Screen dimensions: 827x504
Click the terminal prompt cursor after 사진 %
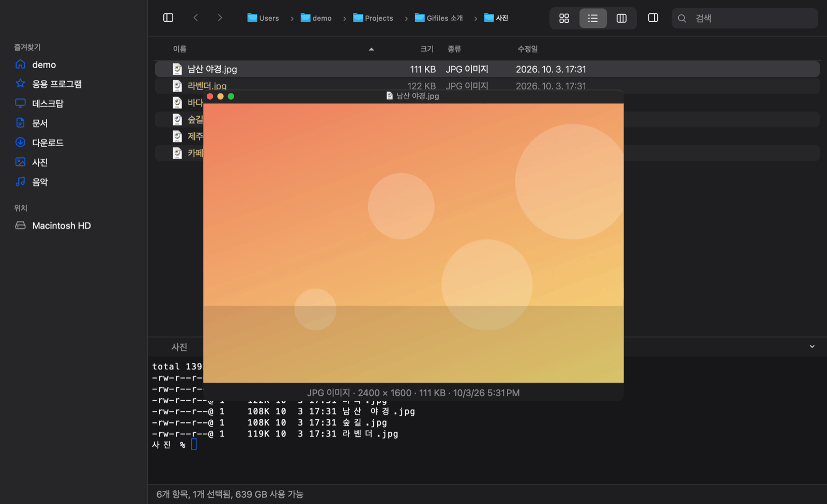click(194, 445)
